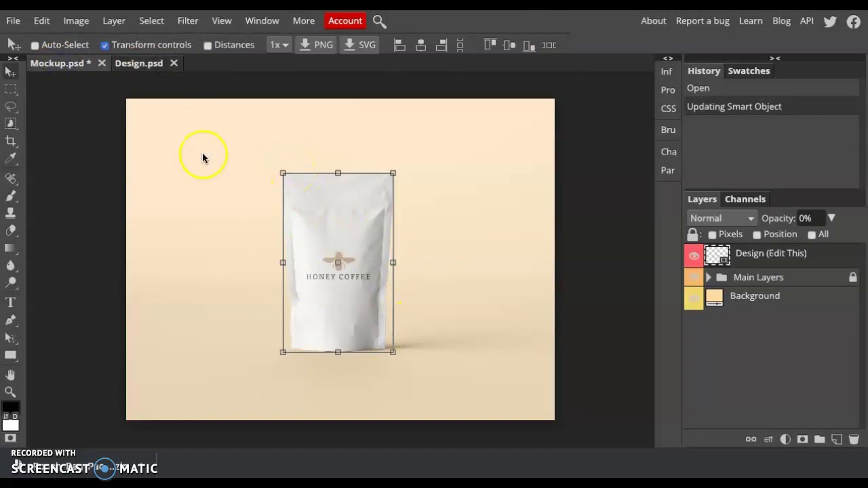Enable the Distances checkbox

[x=208, y=45]
